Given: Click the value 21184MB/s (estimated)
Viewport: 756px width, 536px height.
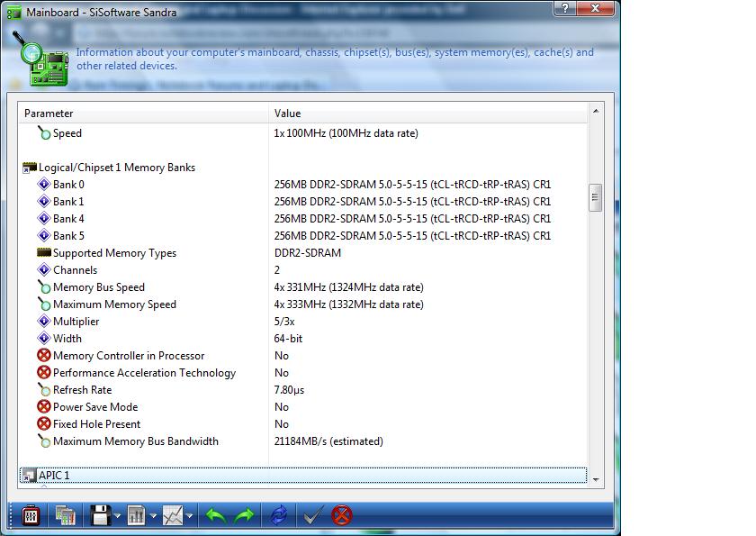Looking at the screenshot, I should (328, 441).
